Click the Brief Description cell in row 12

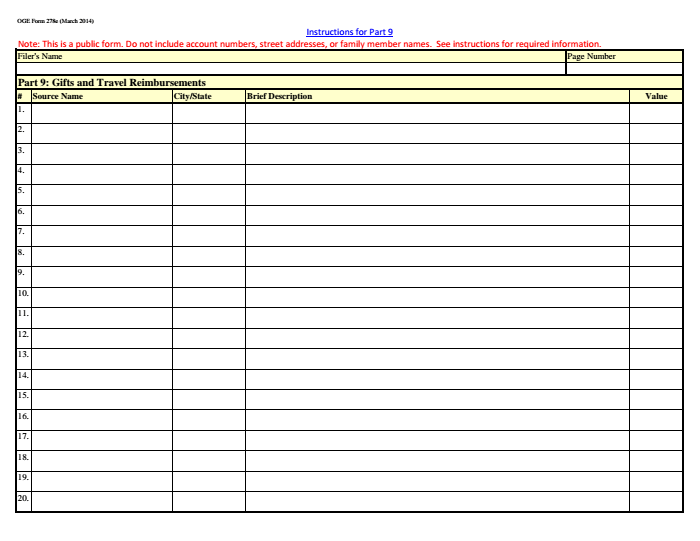[x=437, y=338]
